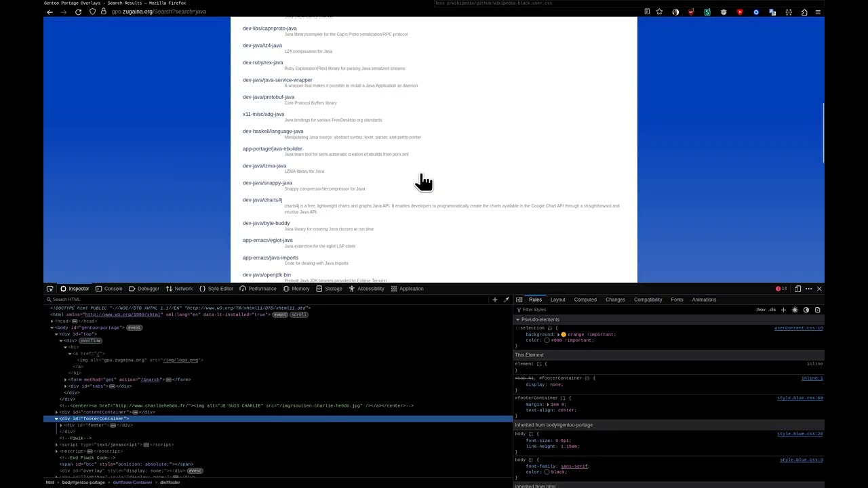Viewport: 868px width, 488px height.
Task: Toggle reader view icon in the address bar
Action: point(647,12)
